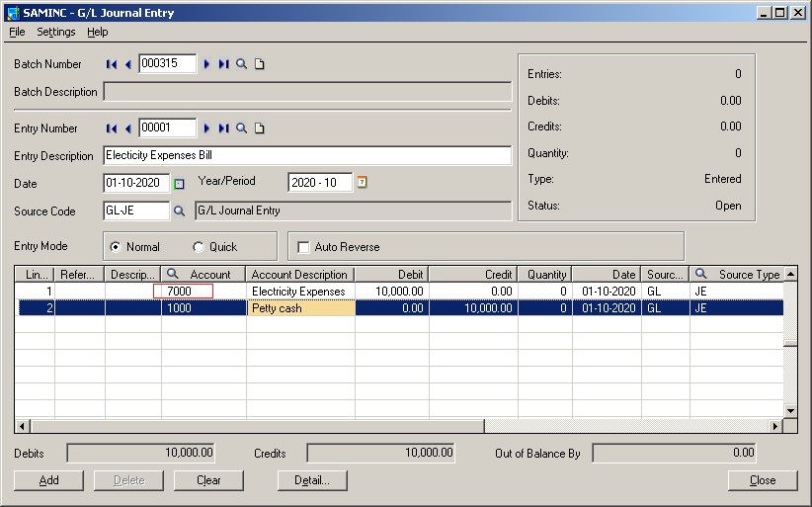
Task: Click the Electricity Expenses description cell
Action: pos(301,292)
